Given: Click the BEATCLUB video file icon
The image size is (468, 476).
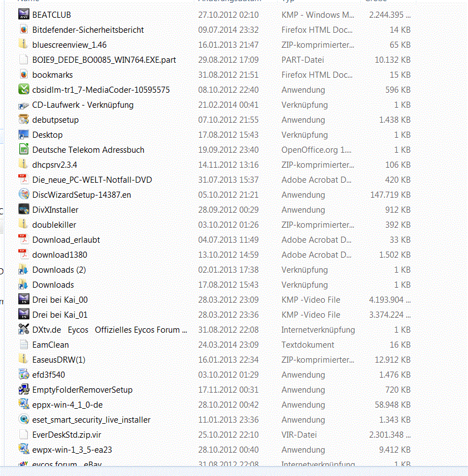Looking at the screenshot, I should click(x=24, y=14).
